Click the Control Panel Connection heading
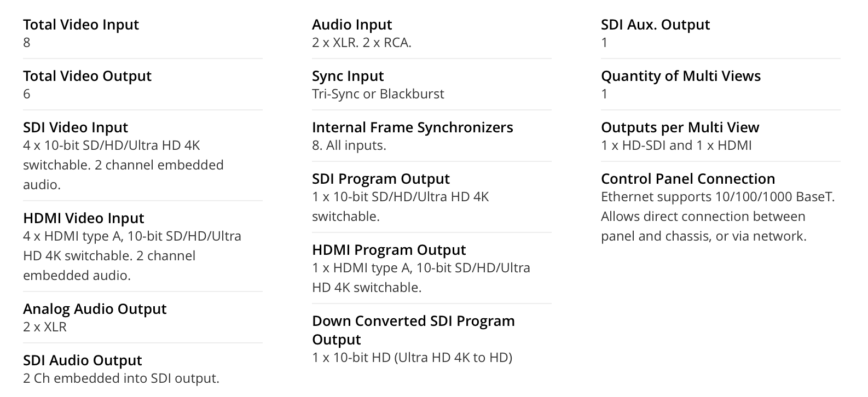Image resolution: width=868 pixels, height=397 pixels. 688,179
